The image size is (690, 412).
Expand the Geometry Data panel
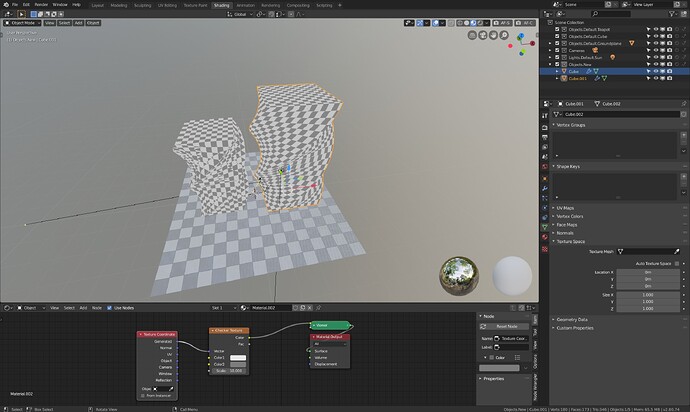(x=572, y=320)
